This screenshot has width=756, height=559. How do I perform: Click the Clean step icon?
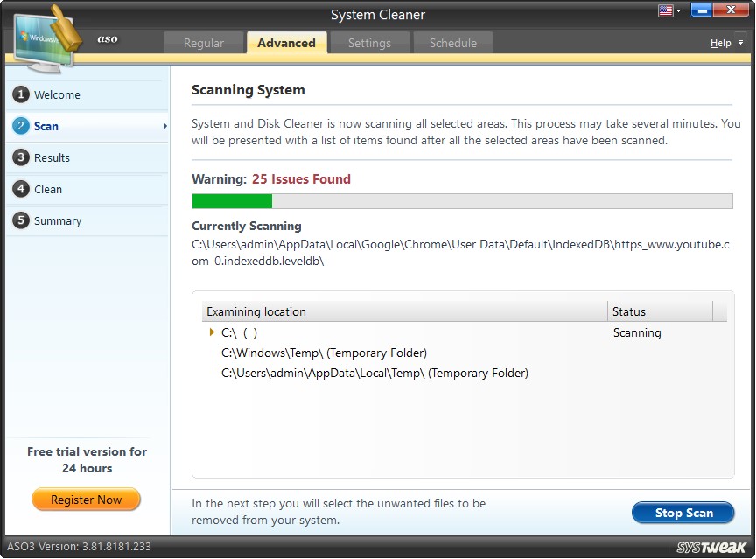click(21, 189)
